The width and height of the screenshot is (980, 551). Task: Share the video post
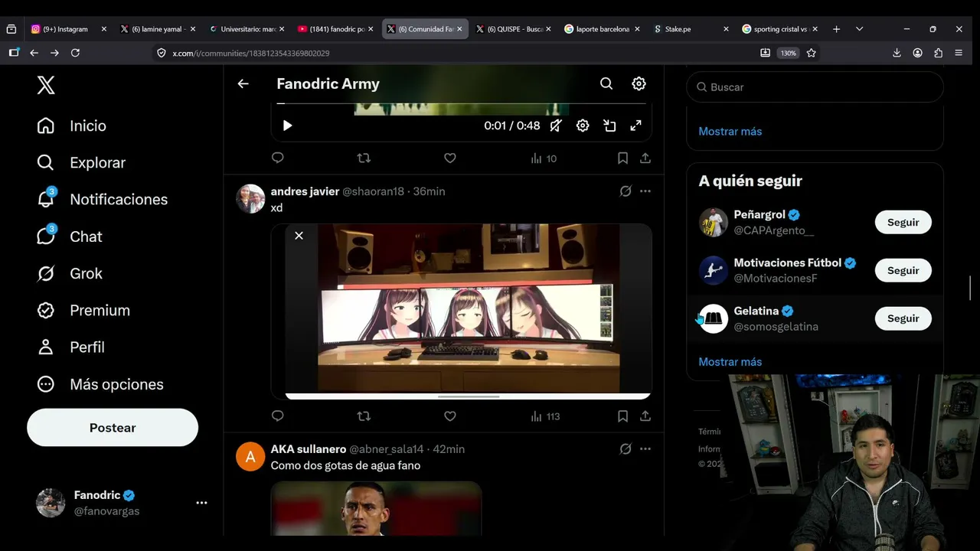645,158
